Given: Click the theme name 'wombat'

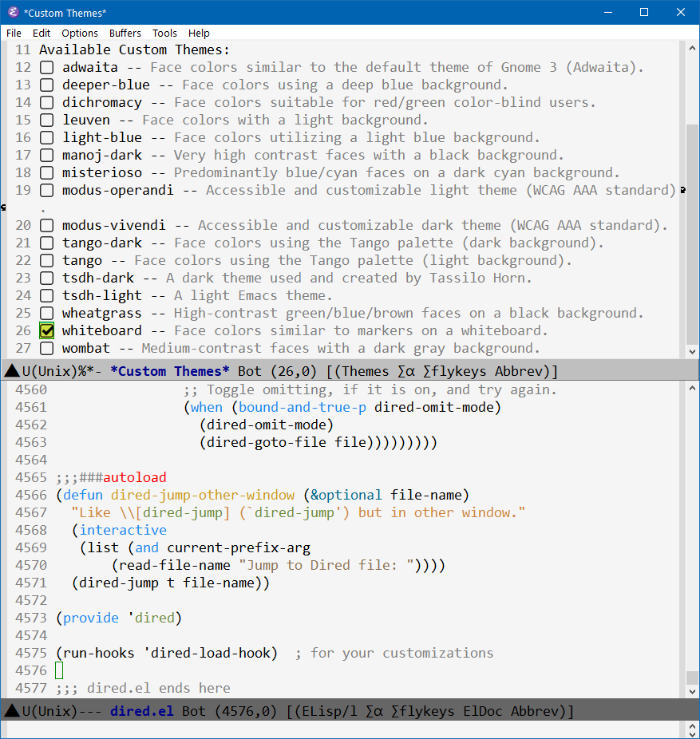Looking at the screenshot, I should coord(86,348).
